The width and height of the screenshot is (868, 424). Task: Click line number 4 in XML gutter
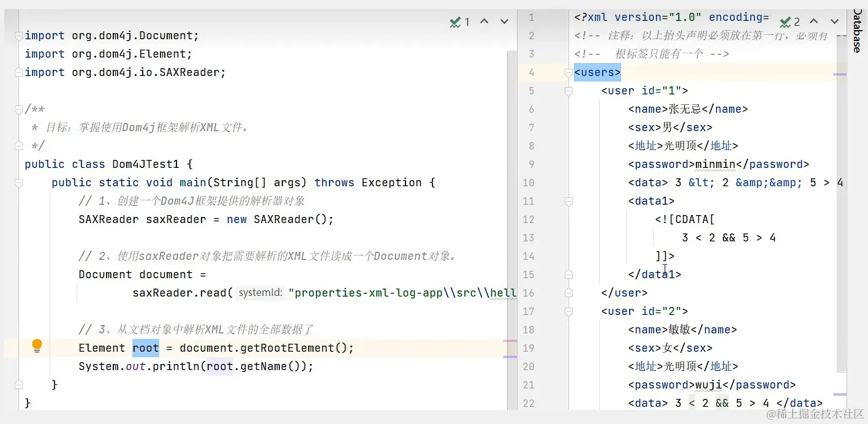pos(531,72)
